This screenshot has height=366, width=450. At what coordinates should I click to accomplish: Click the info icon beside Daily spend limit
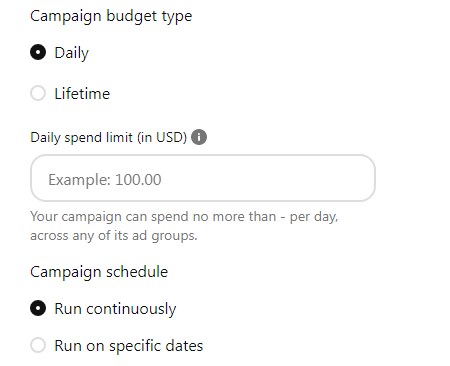(x=199, y=137)
